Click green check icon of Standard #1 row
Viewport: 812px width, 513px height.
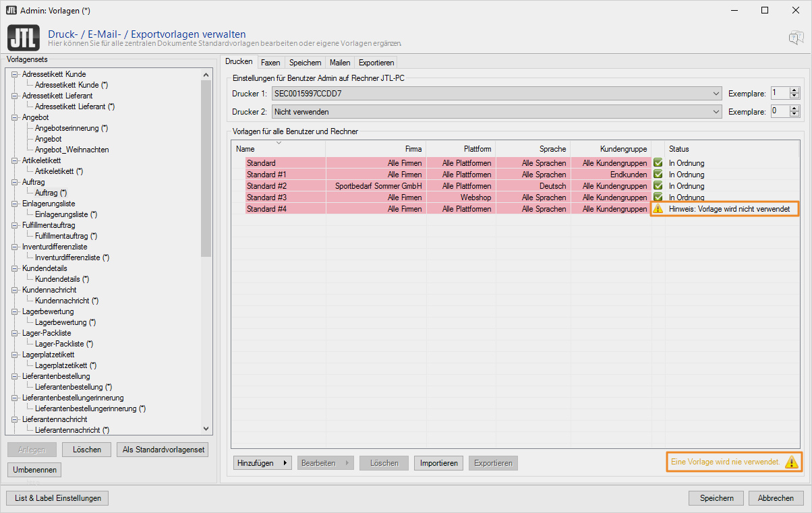658,175
